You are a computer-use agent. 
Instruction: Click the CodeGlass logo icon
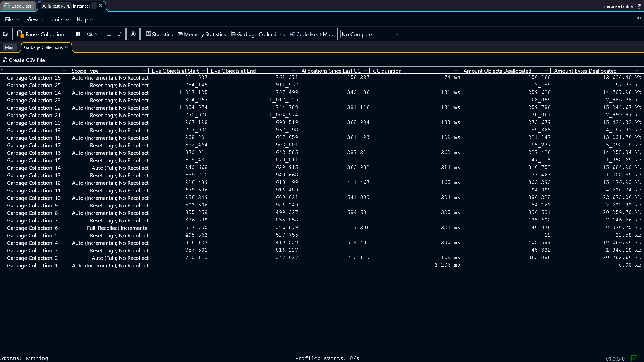click(x=7, y=6)
